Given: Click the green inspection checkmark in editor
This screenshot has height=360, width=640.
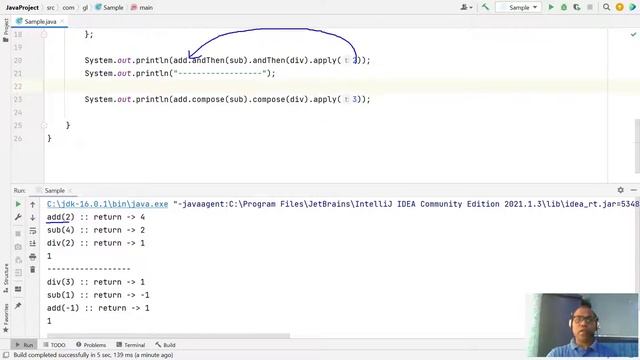Looking at the screenshot, I should coord(633,35).
